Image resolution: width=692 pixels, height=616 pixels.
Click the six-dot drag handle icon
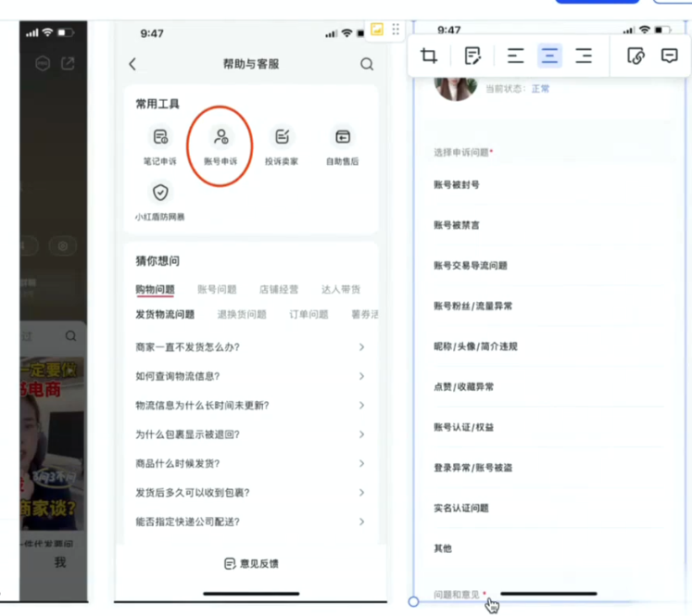click(396, 29)
